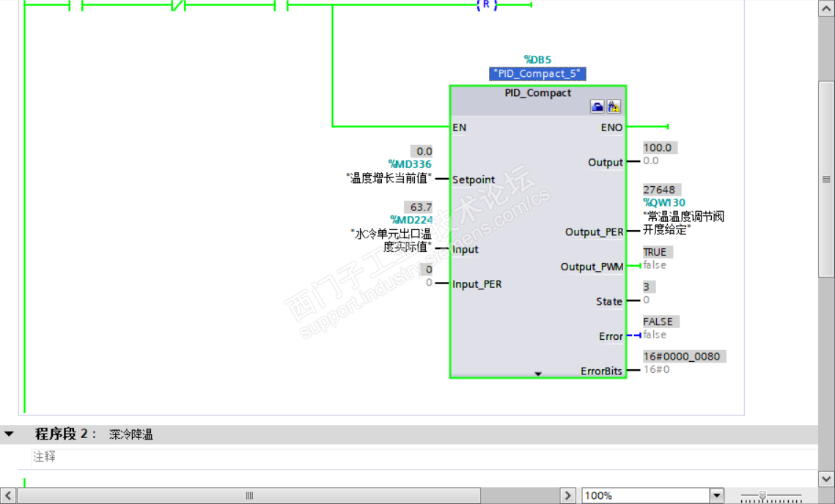Select the Output_PWM monitor value TRUE

pyautogui.click(x=657, y=252)
